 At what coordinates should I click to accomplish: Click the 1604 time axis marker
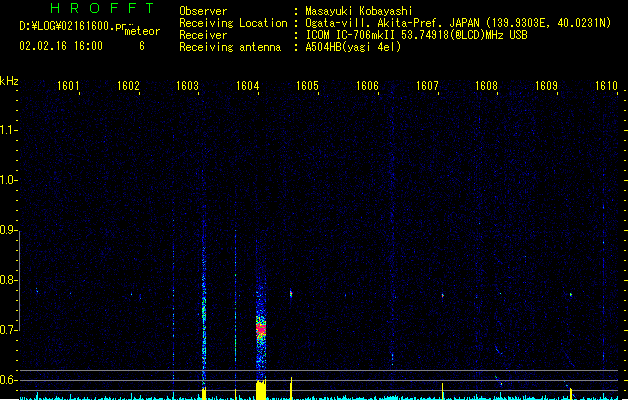pos(248,86)
